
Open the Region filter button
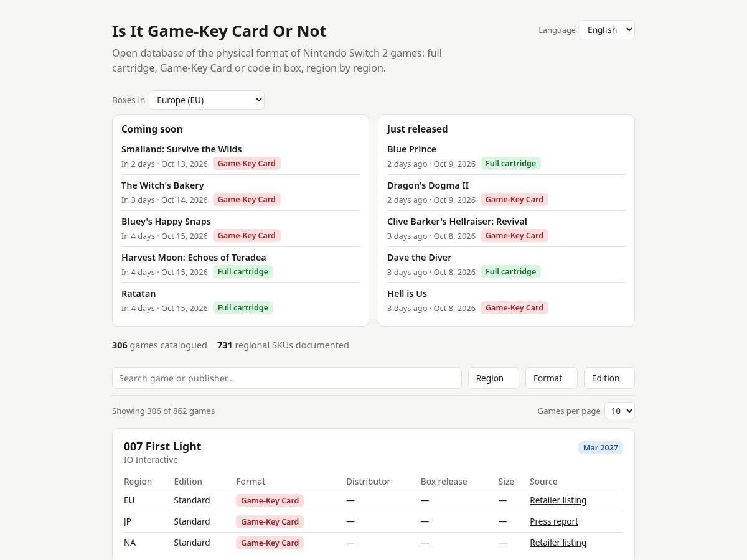click(494, 378)
